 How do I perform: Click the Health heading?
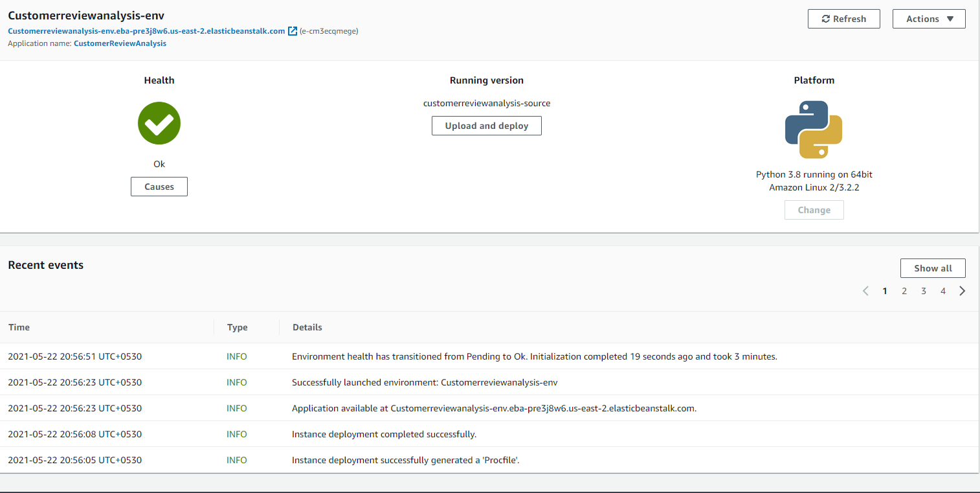point(159,80)
